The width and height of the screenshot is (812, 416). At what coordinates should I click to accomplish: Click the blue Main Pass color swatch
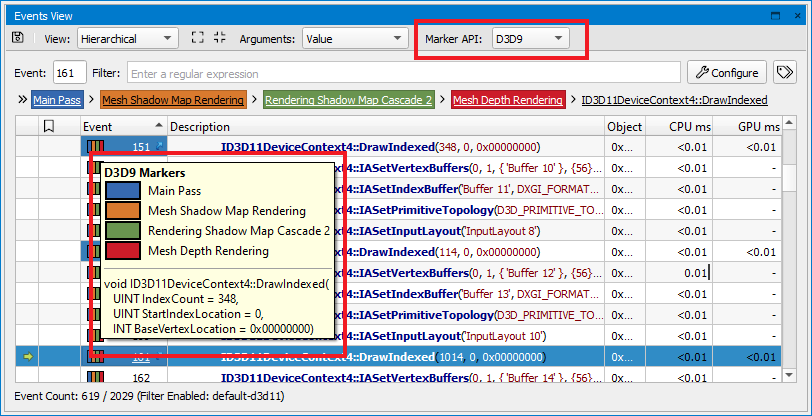(124, 191)
